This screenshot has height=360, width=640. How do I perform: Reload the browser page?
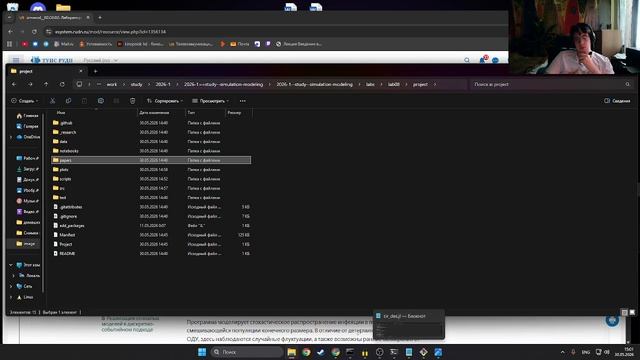34,32
